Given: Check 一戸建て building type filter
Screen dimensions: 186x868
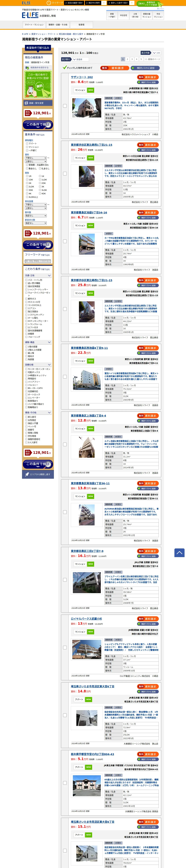Looking at the screenshot, I should point(27,150).
